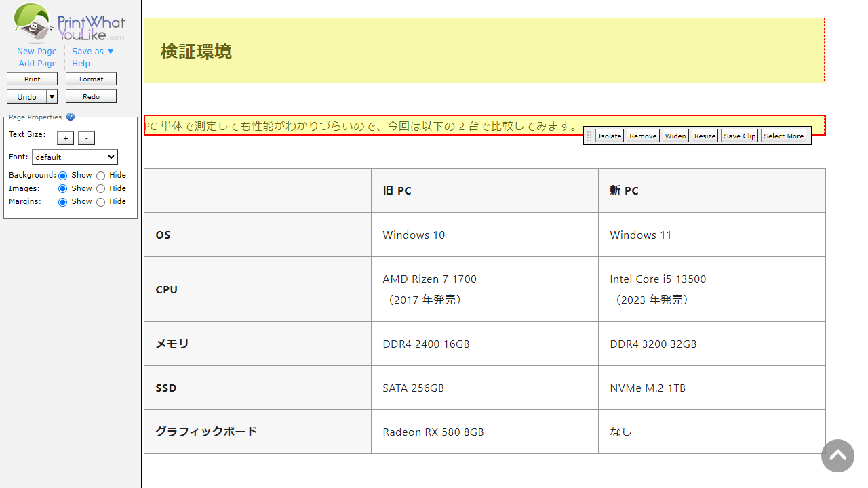Select Margins Hide radio button
The image size is (868, 488).
point(100,202)
